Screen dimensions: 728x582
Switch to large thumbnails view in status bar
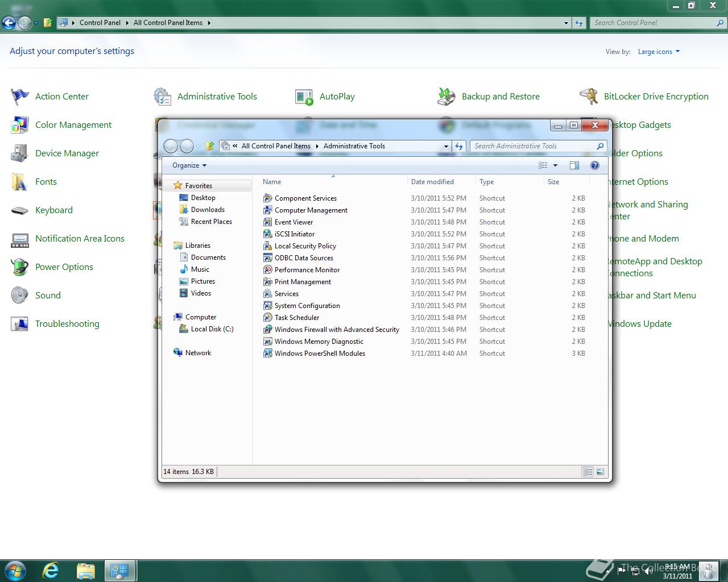pyautogui.click(x=600, y=472)
